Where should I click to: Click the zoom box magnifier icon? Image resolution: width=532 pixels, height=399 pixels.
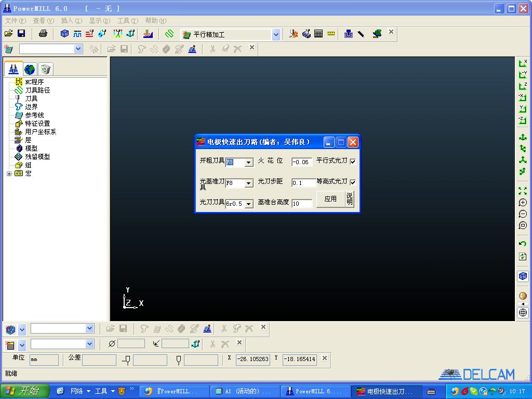click(x=523, y=225)
